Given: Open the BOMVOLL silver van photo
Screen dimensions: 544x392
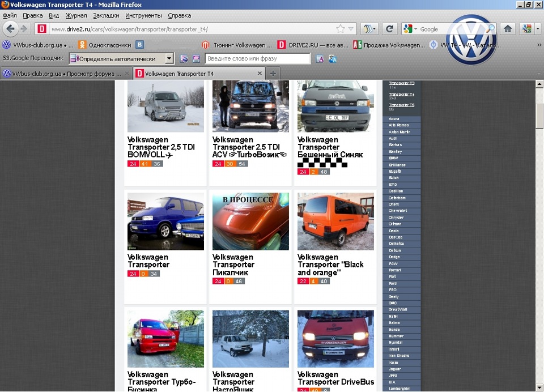Looking at the screenshot, I should point(165,106).
